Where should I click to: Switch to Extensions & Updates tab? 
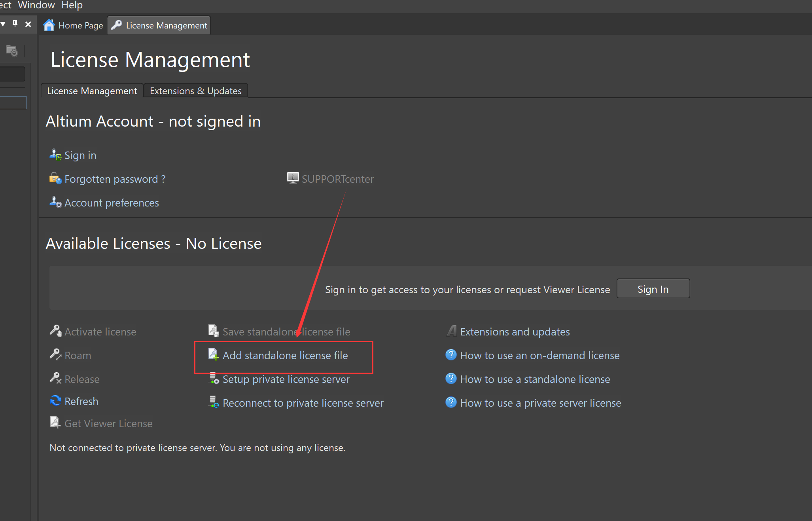[196, 91]
